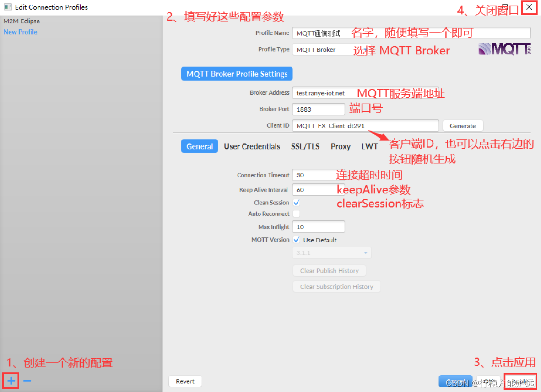Select New Profile in the sidebar
The height and width of the screenshot is (392, 541).
[x=20, y=32]
